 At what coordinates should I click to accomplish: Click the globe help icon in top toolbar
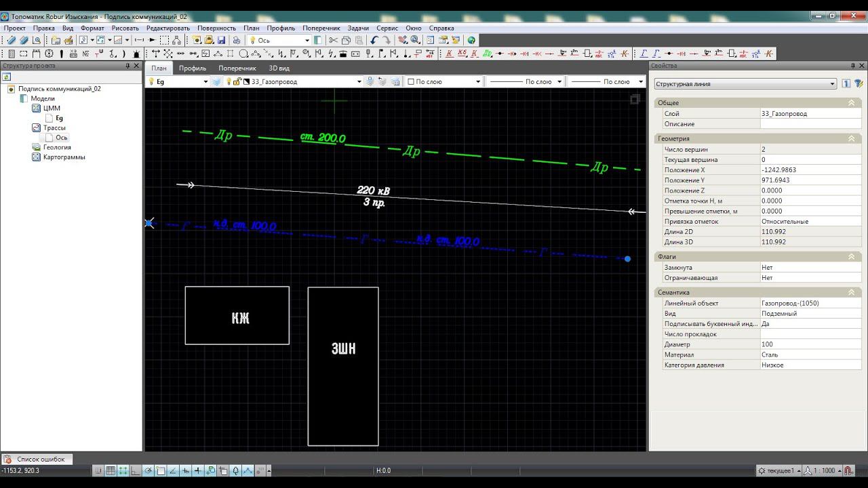[x=471, y=41]
